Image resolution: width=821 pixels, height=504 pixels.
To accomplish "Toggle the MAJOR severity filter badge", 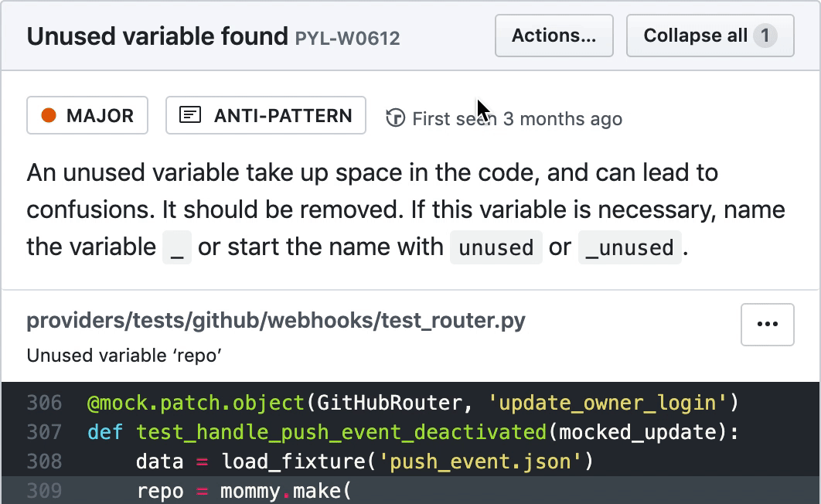I will tap(87, 114).
